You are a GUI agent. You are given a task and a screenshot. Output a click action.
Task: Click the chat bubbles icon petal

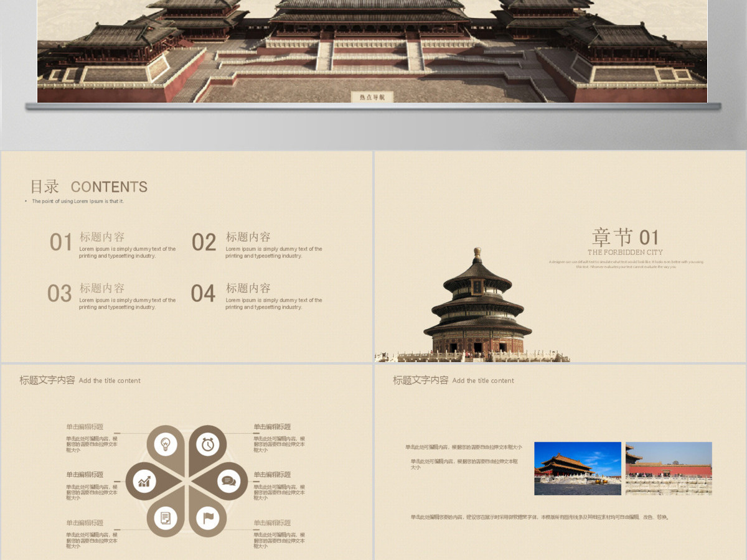pyautogui.click(x=228, y=481)
